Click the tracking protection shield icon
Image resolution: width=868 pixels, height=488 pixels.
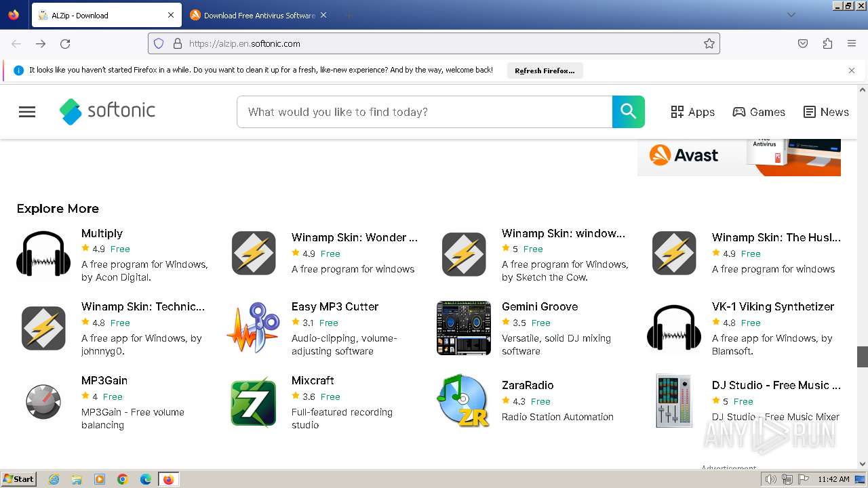pos(159,43)
